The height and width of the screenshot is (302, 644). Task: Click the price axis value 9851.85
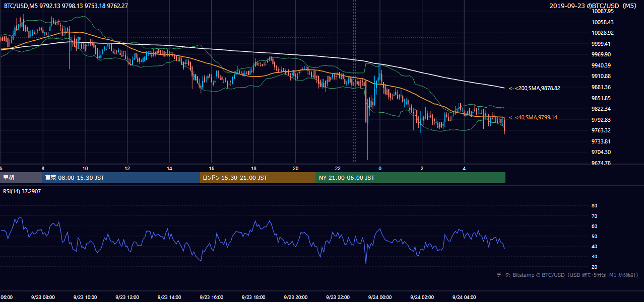tap(601, 98)
